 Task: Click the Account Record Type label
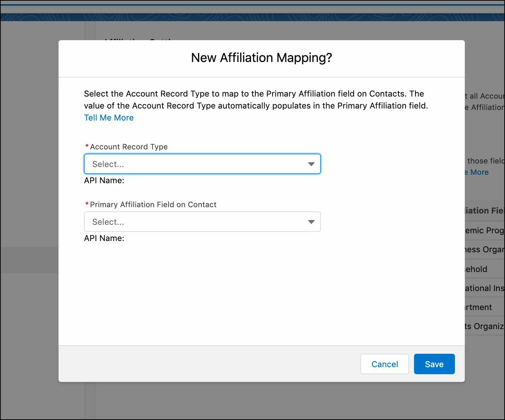(129, 147)
